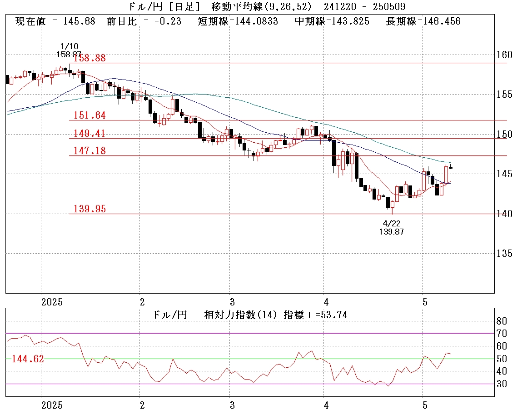Click the 4/22 low marker at 139.87
This screenshot has height=410, width=532.
click(391, 227)
